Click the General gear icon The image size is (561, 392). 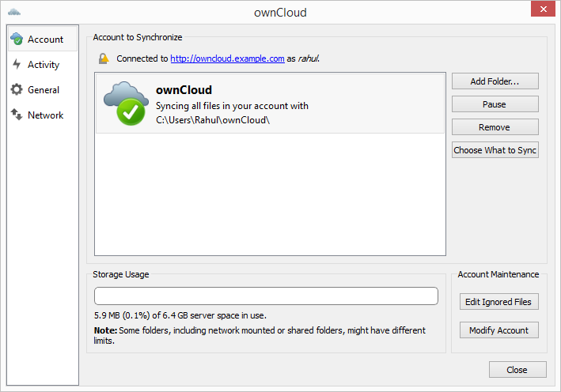[17, 90]
